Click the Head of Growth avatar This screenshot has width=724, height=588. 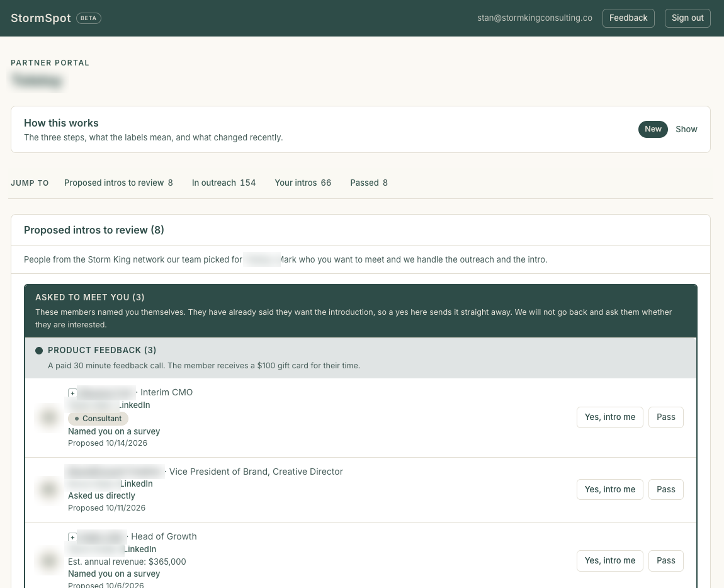coord(49,561)
